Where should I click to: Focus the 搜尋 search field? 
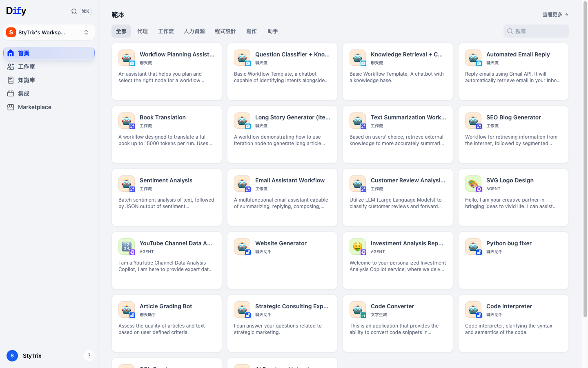536,31
